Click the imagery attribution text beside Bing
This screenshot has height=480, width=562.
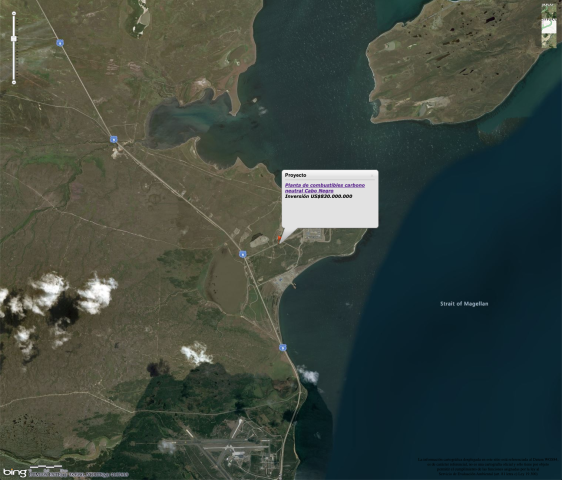78,474
